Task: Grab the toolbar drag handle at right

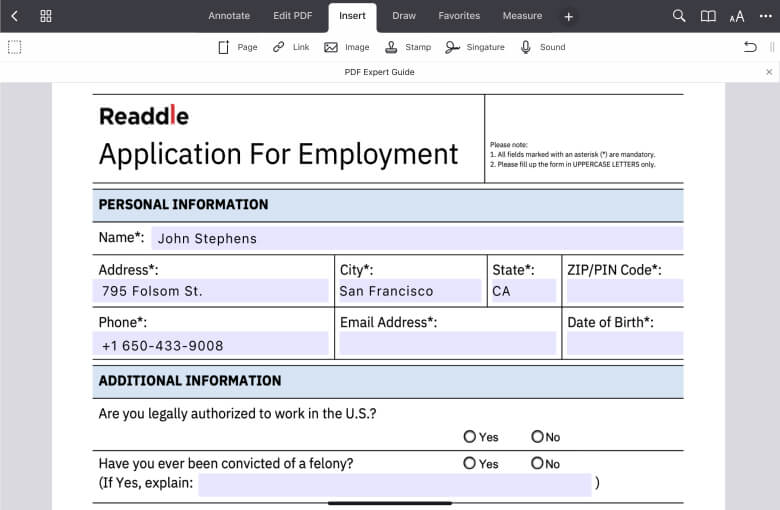Action: 772,47
